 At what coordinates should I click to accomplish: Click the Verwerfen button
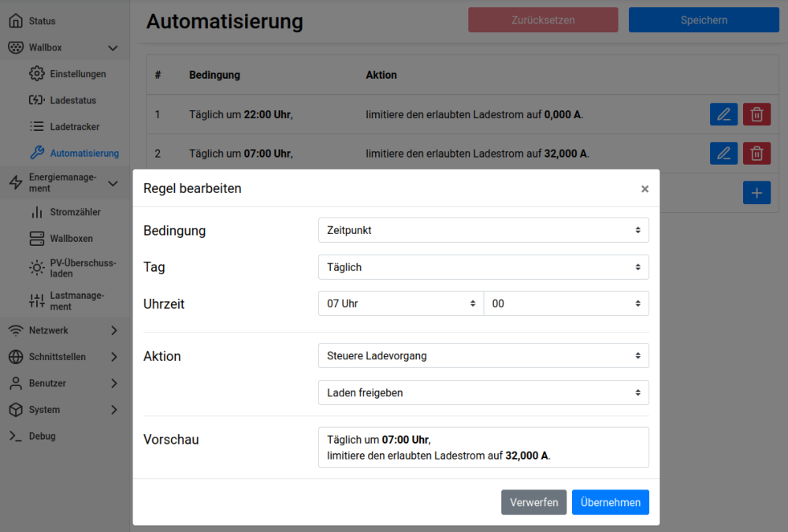coord(533,502)
